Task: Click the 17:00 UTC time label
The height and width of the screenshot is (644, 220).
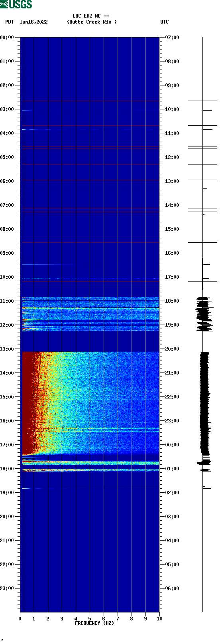Action: (172, 277)
